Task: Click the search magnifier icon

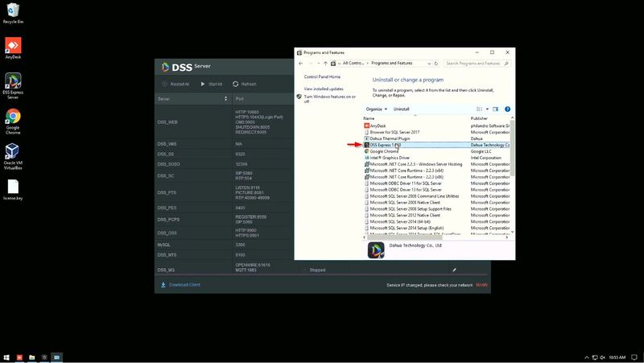Action: (x=506, y=64)
